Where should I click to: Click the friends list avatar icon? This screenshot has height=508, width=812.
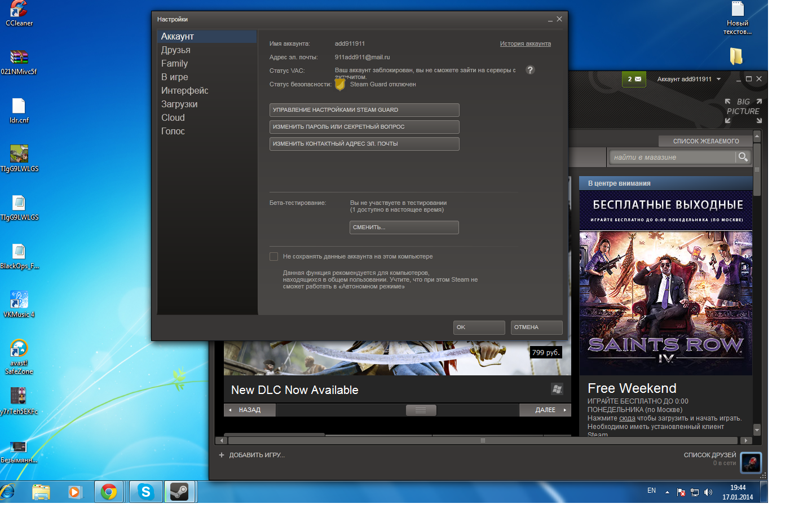coord(751,463)
